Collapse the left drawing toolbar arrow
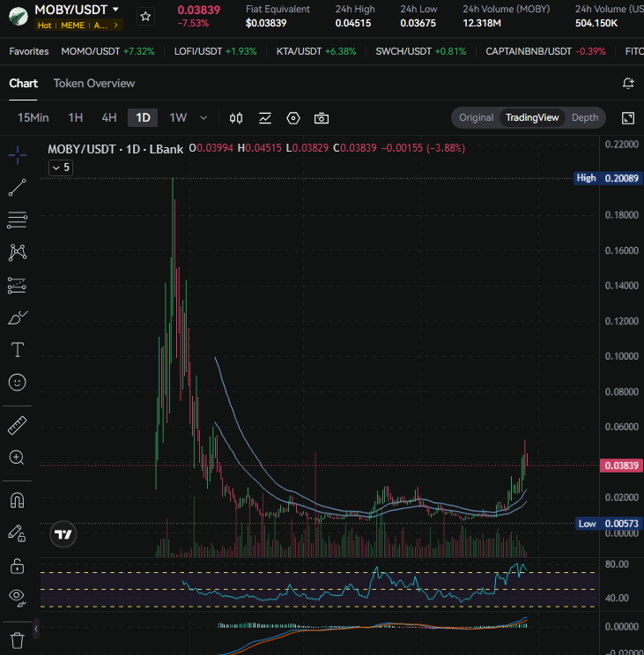 point(36,629)
